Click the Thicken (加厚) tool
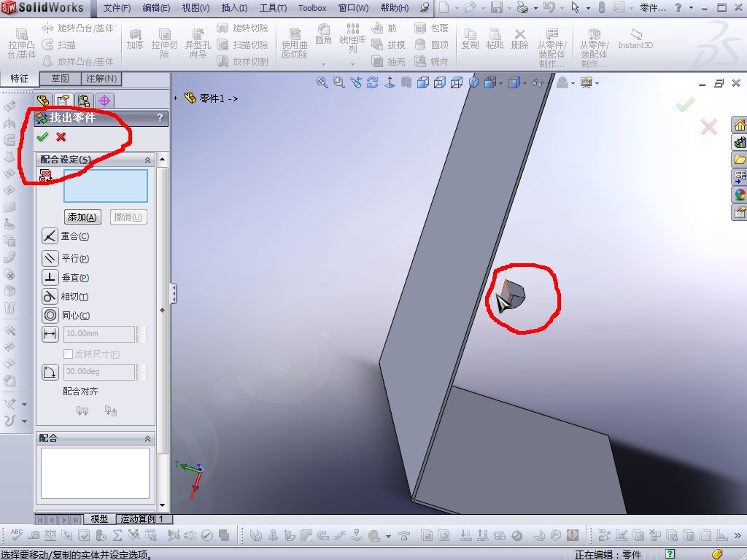 pos(135,39)
